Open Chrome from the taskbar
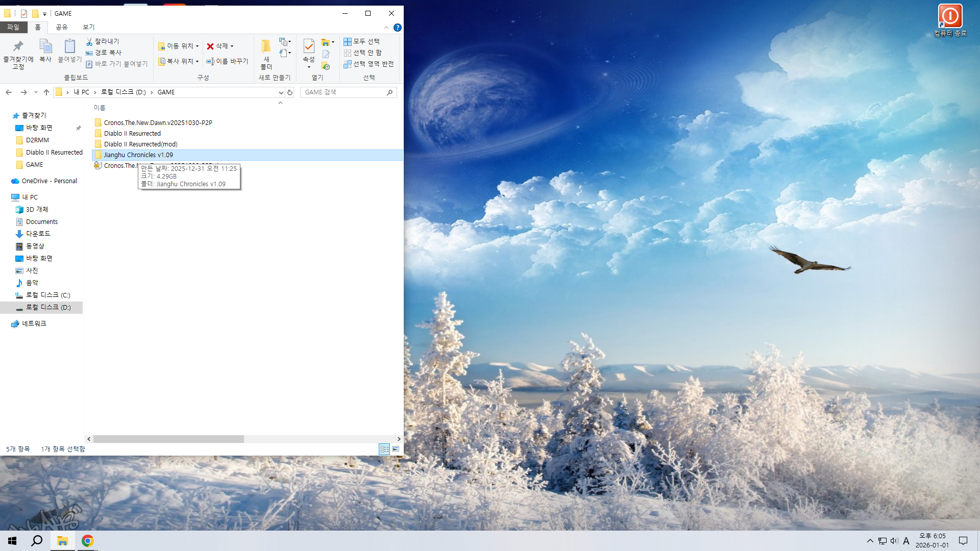 click(88, 541)
